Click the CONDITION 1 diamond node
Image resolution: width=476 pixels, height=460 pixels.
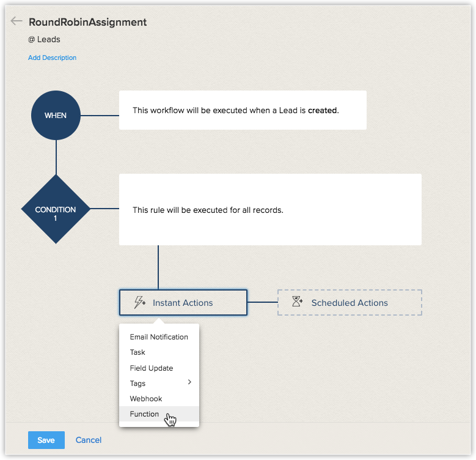(x=56, y=209)
